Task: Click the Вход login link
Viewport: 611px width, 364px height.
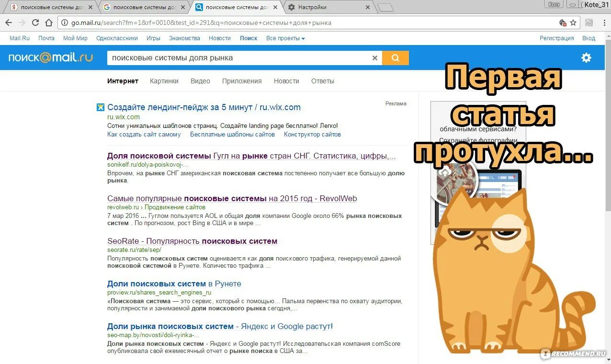Action: (588, 38)
